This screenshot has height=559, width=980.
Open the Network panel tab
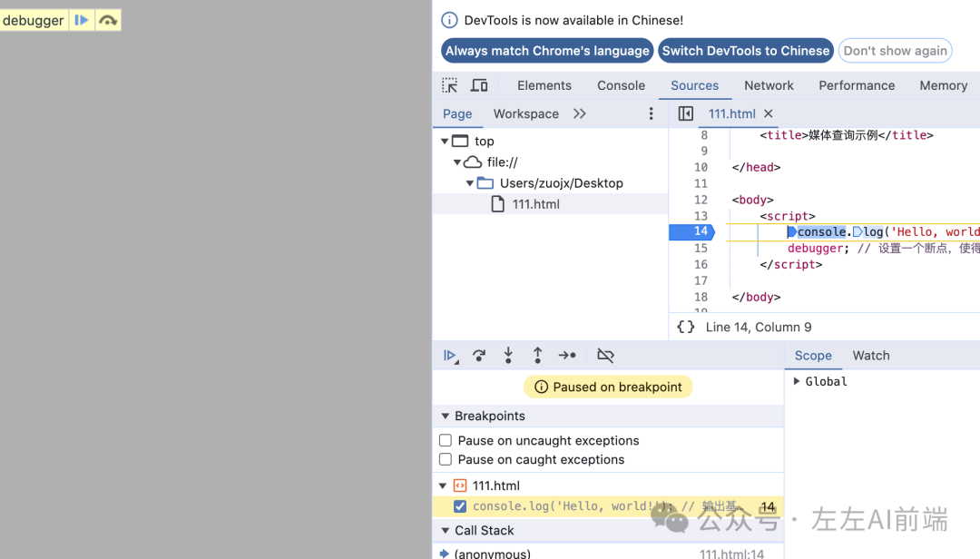[x=769, y=85]
